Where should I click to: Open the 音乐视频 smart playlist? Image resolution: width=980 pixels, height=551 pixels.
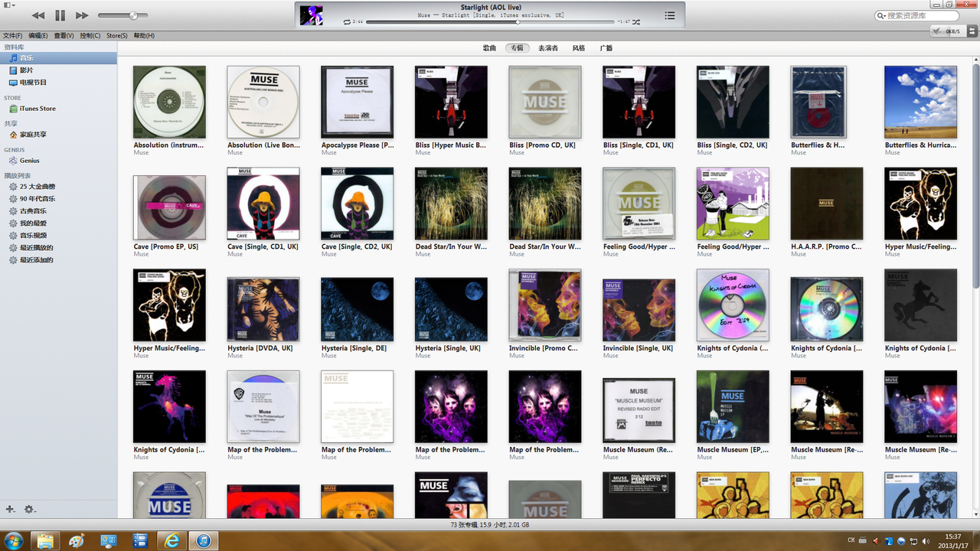[58, 236]
